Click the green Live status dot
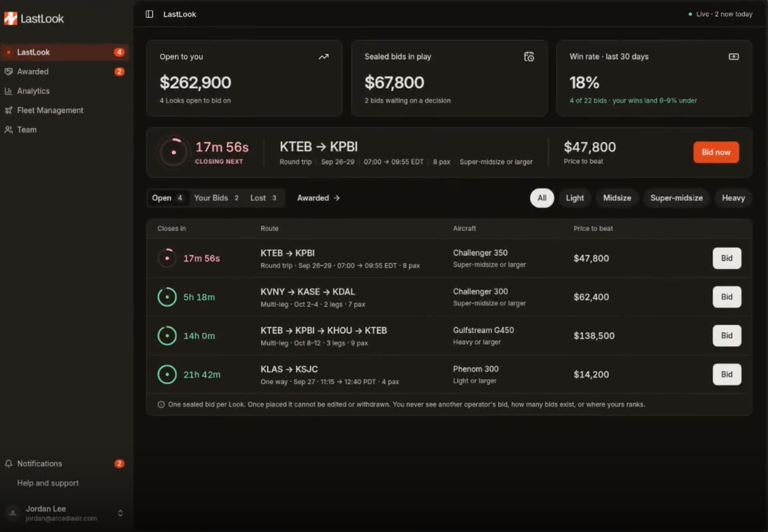 tap(690, 14)
